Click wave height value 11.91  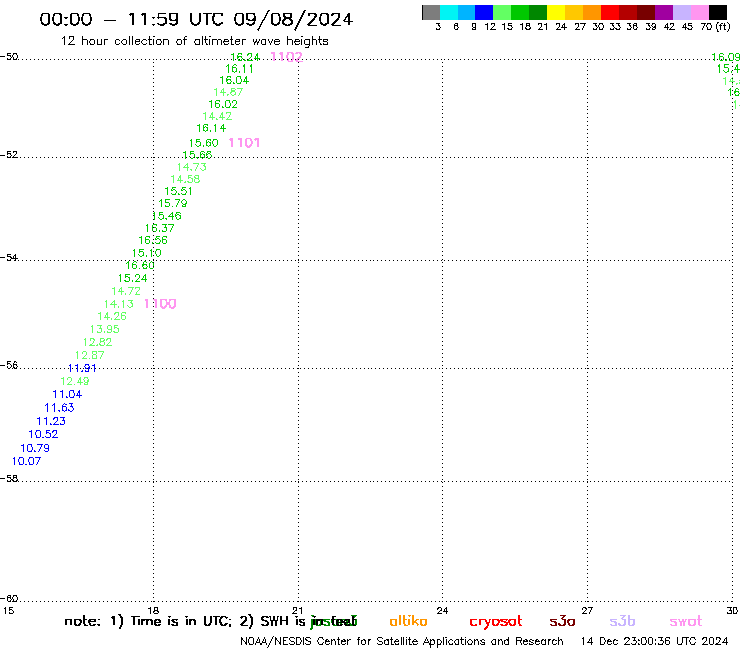point(82,368)
